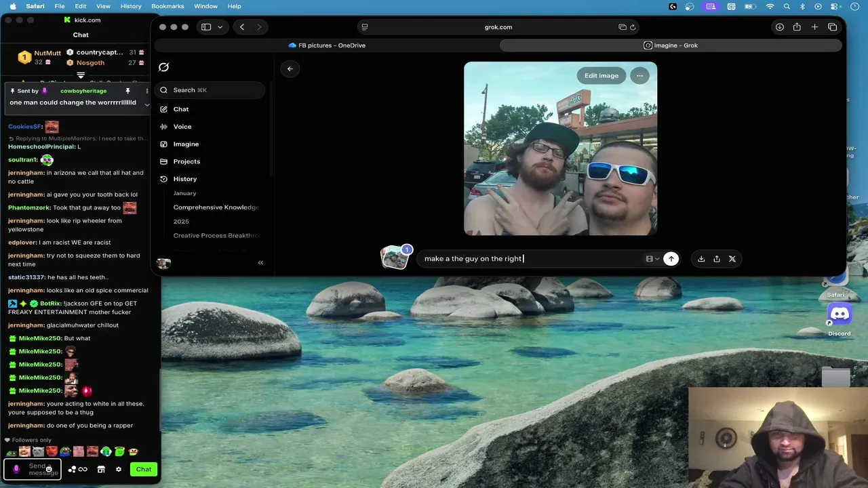
Task: Click the Grok Search field
Action: pyautogui.click(x=210, y=90)
